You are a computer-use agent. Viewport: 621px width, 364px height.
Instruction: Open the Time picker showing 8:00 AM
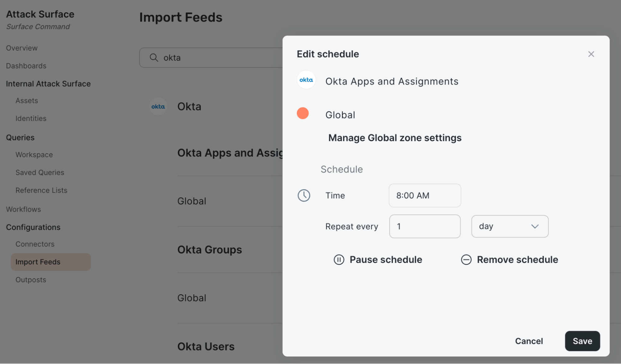click(x=424, y=195)
